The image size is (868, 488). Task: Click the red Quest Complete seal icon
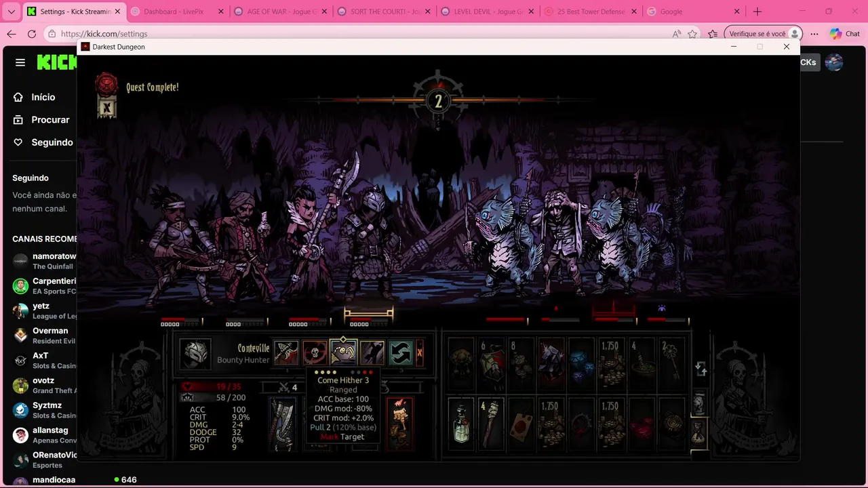(106, 84)
